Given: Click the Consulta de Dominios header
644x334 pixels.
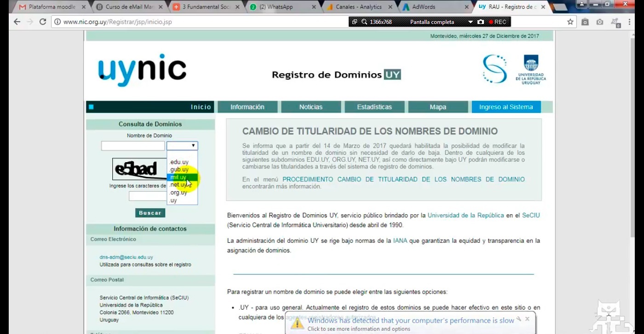Looking at the screenshot, I should [150, 124].
